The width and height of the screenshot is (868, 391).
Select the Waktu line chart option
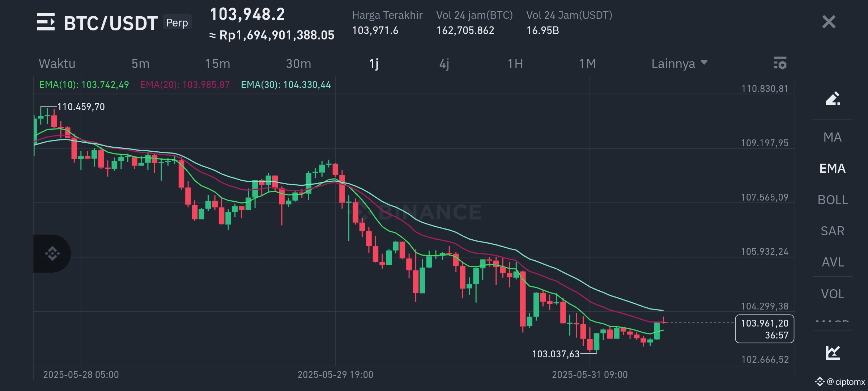(x=57, y=64)
